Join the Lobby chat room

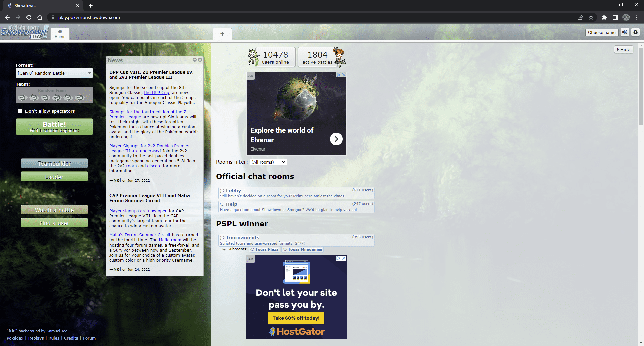coord(296,193)
